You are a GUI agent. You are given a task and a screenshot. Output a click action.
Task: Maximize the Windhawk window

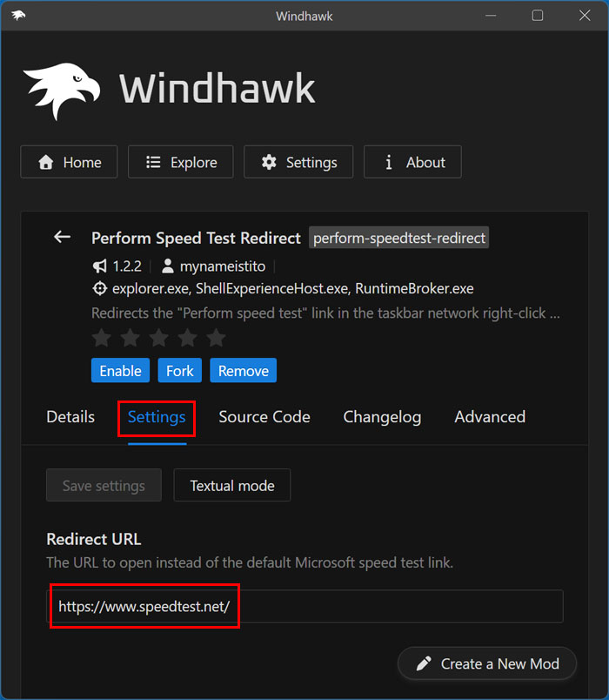[x=538, y=16]
